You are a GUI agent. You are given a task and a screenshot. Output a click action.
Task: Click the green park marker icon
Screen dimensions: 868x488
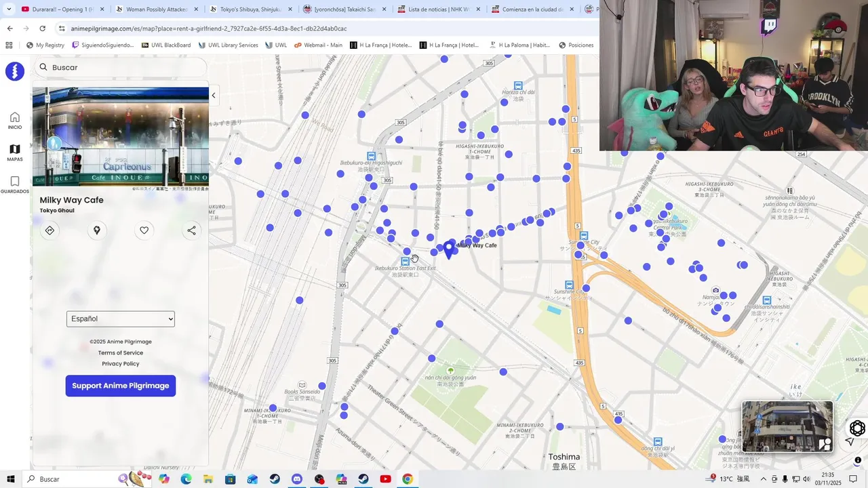tap(450, 370)
